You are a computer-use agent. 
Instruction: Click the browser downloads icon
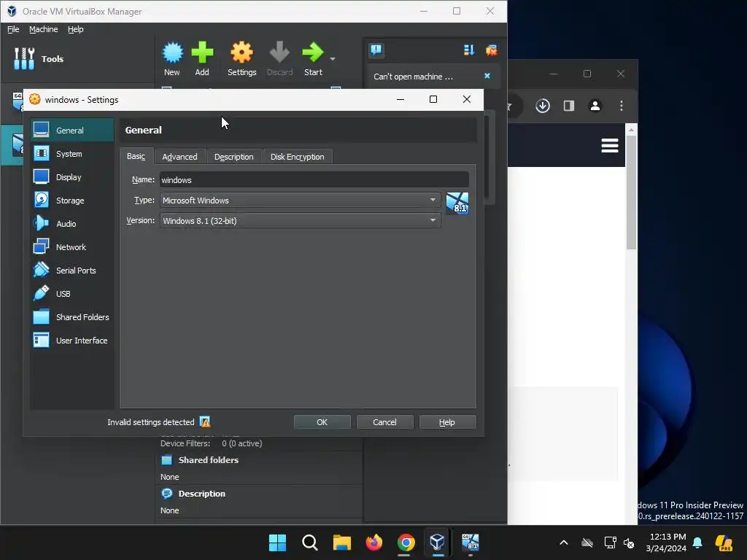coord(543,106)
